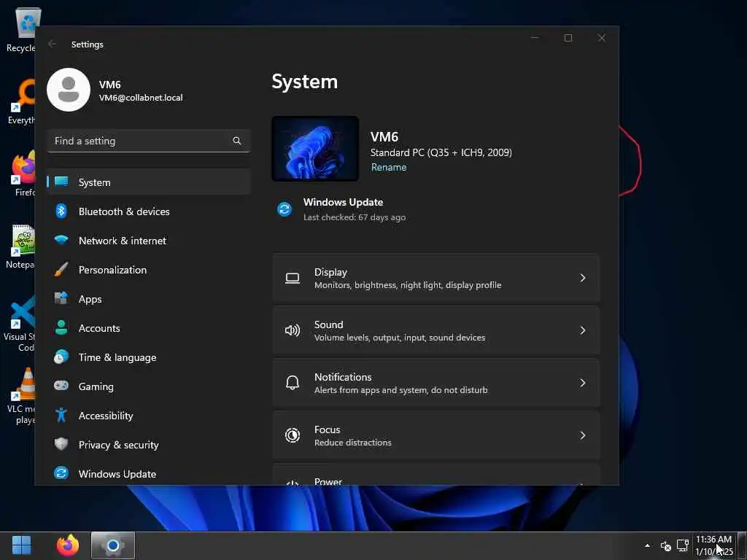Go to Privacy & security
The width and height of the screenshot is (747, 560).
149,444
